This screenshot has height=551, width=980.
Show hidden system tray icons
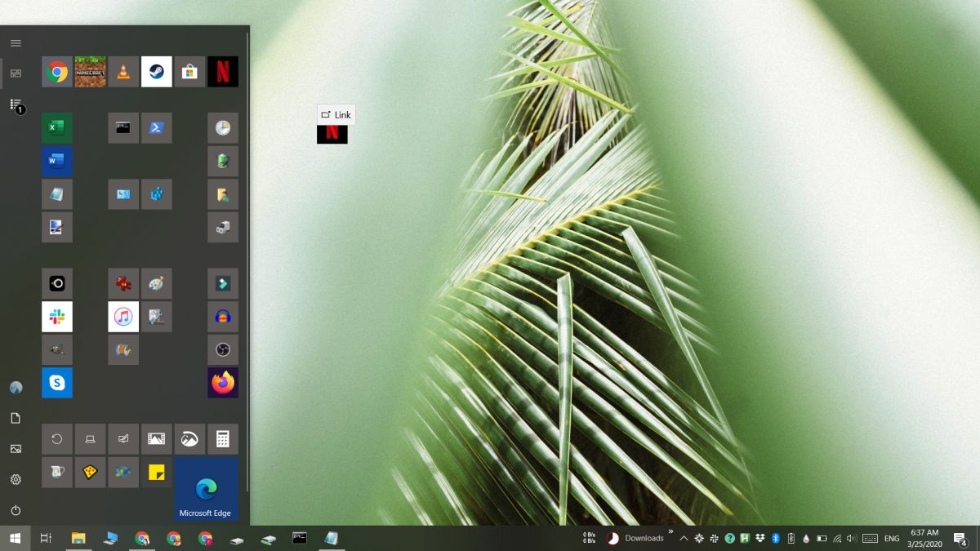(x=684, y=539)
